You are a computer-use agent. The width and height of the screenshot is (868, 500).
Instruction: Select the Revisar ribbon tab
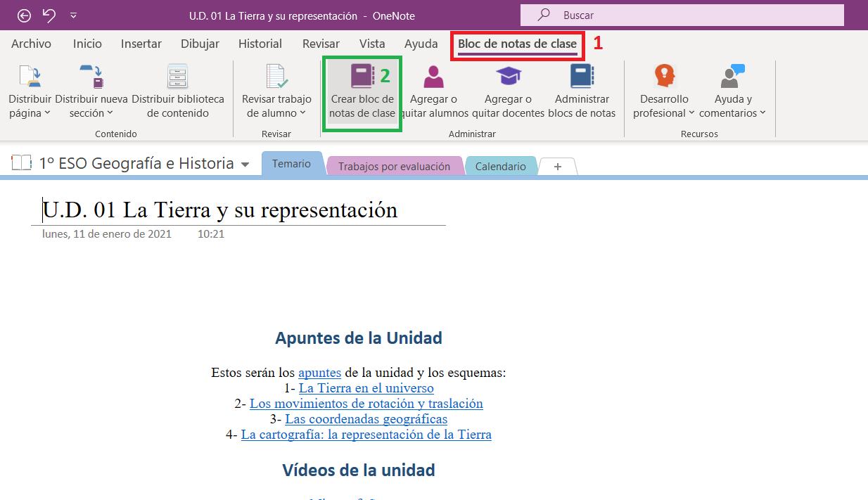click(321, 44)
